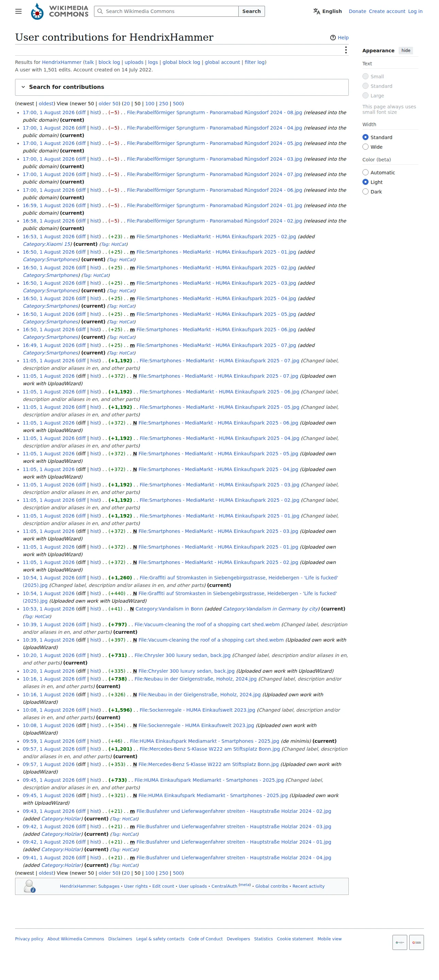The image size is (439, 980).
Task: Open Parabelförmiger Sprungturm 08.jpg file link
Action: (x=214, y=112)
